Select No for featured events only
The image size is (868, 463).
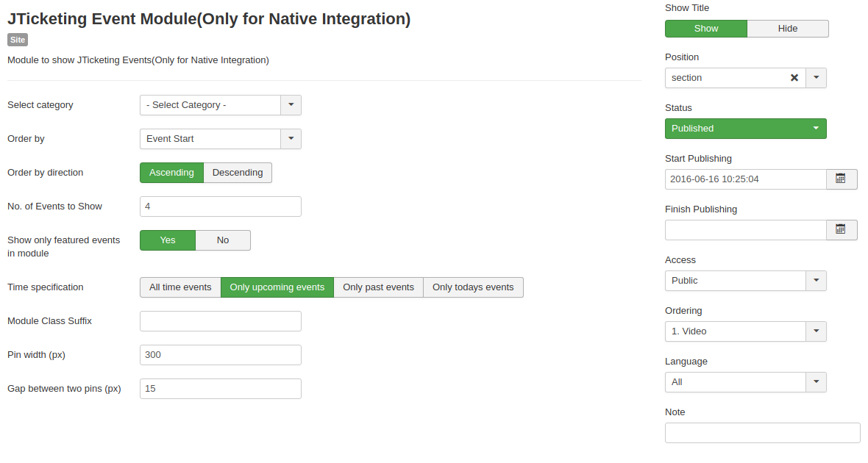223,240
